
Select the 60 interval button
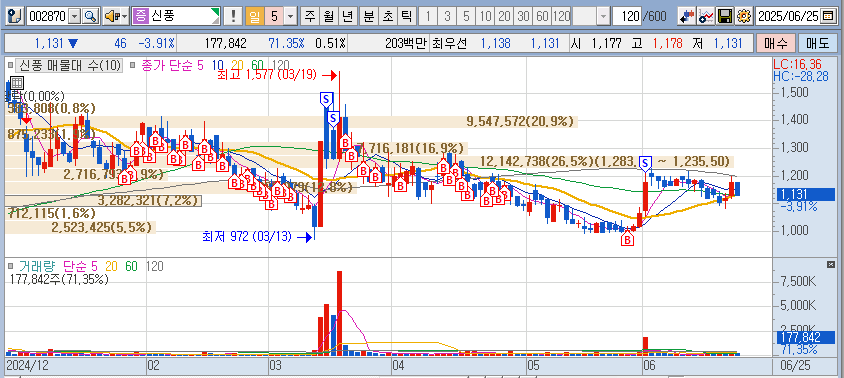[x=543, y=16]
